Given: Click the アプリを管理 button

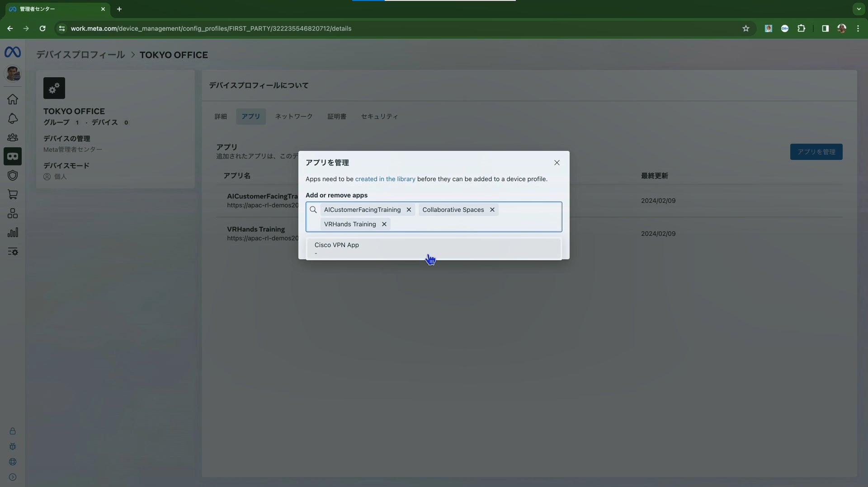Looking at the screenshot, I should tap(816, 152).
